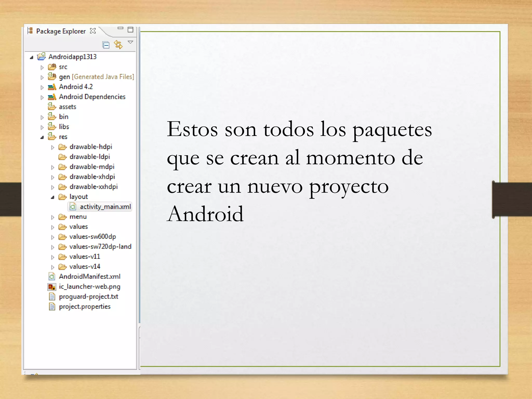Click the Androidapp1313 project icon
The height and width of the screenshot is (399, 532).
point(42,56)
